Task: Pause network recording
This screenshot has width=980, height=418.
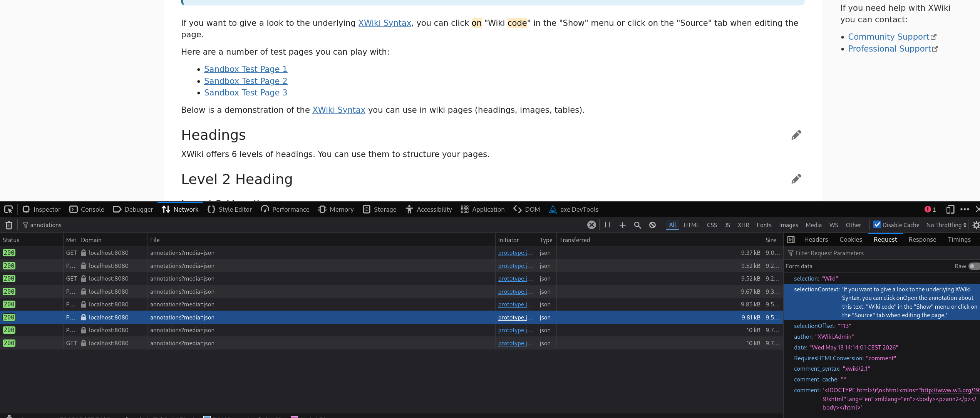Action: pos(607,225)
